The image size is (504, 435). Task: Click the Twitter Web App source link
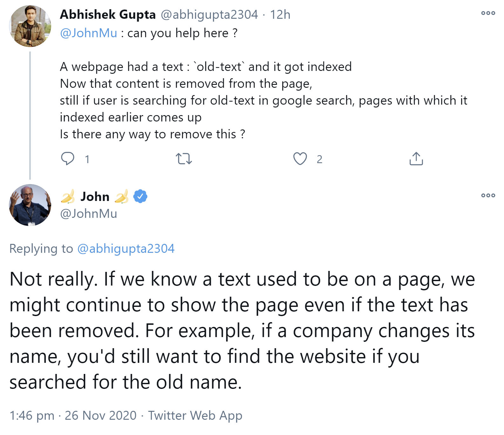coord(195,415)
